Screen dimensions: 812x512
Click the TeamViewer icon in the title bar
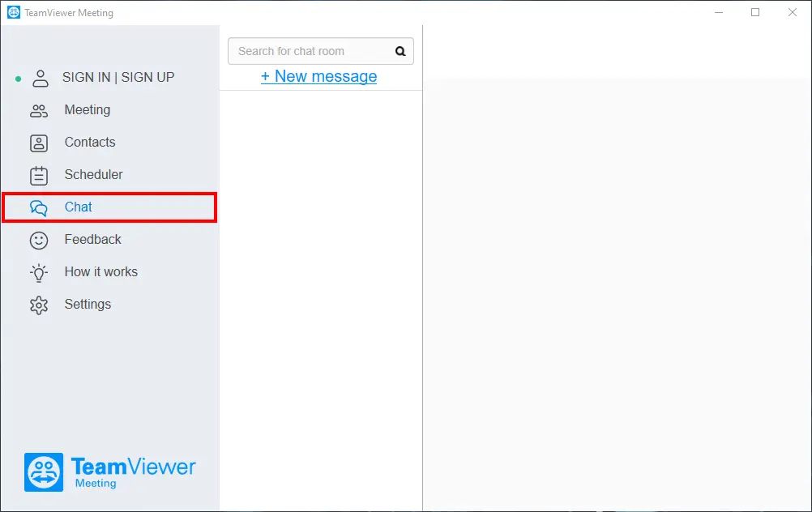pos(14,12)
